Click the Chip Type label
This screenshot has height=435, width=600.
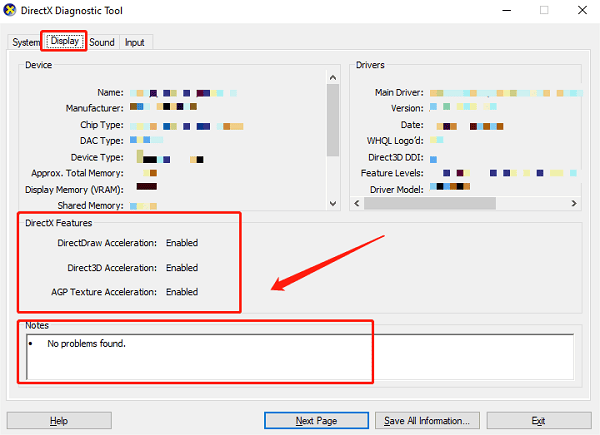(x=102, y=125)
